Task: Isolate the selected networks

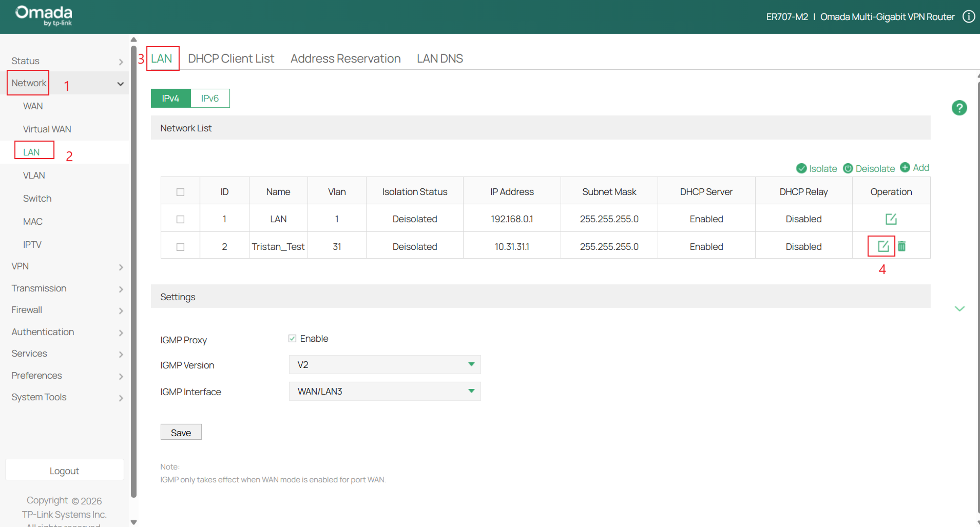Action: [816, 169]
